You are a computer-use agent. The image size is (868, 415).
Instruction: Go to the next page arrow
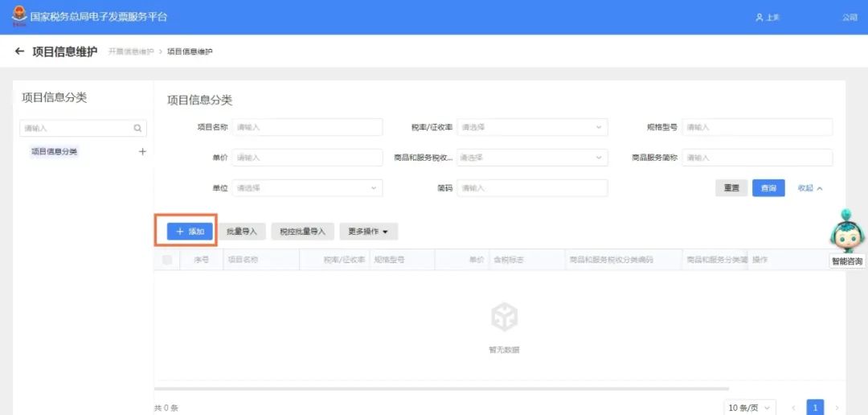[x=837, y=408]
